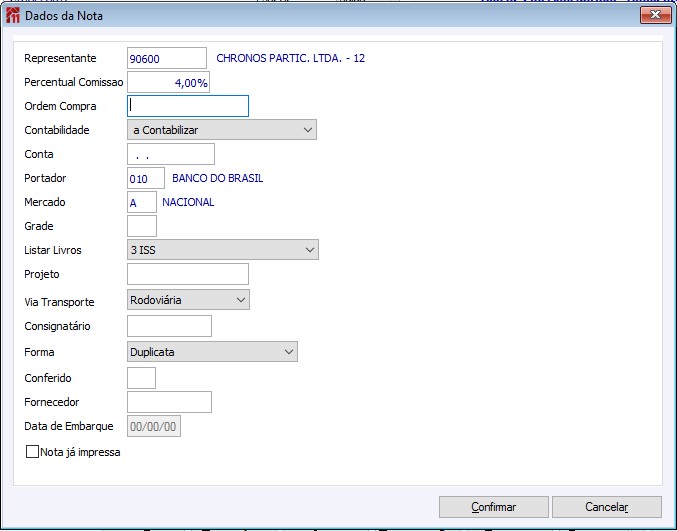This screenshot has width=677, height=531.
Task: Click the Mercado label
Action: (45, 202)
